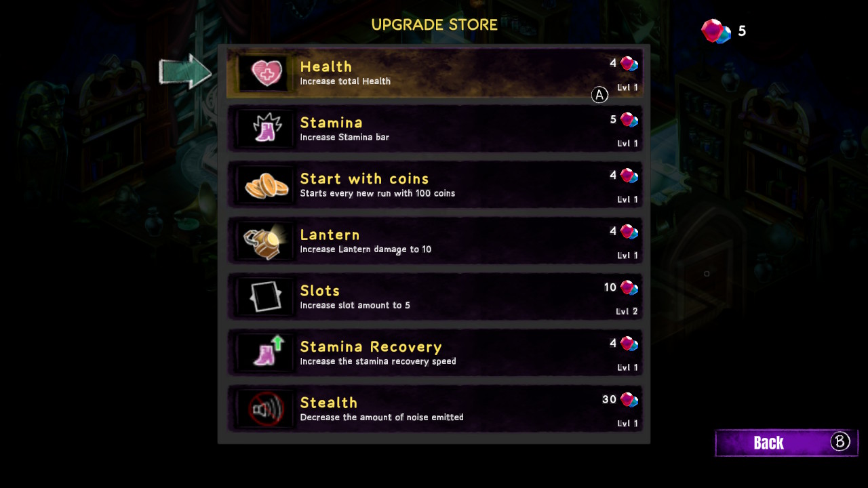Viewport: 868px width, 488px height.
Task: Pick the Lantern damage upgrade
Action: tap(434, 241)
